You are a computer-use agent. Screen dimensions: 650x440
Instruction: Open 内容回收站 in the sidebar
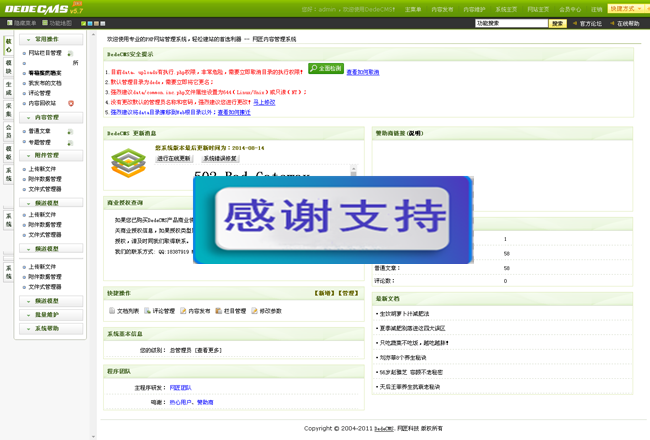[42, 103]
